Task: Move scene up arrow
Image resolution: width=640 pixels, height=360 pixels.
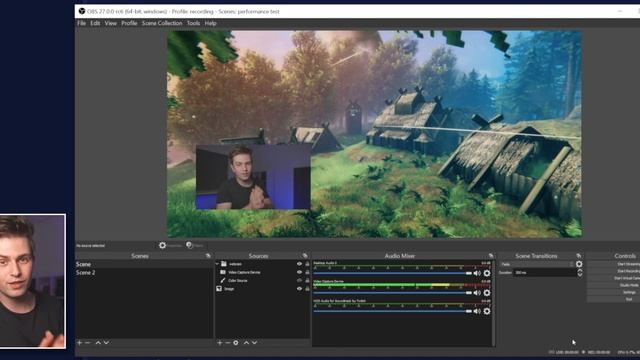Action: (x=98, y=343)
